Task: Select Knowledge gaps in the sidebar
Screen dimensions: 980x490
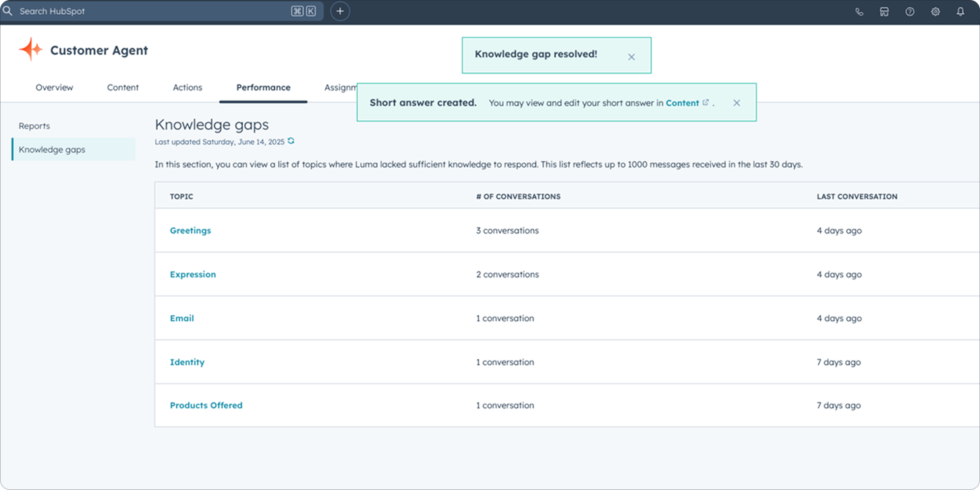Action: (74, 149)
